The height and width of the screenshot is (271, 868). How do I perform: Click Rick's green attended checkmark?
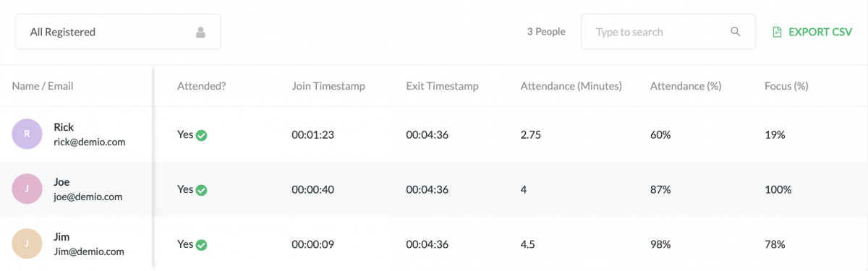point(202,135)
